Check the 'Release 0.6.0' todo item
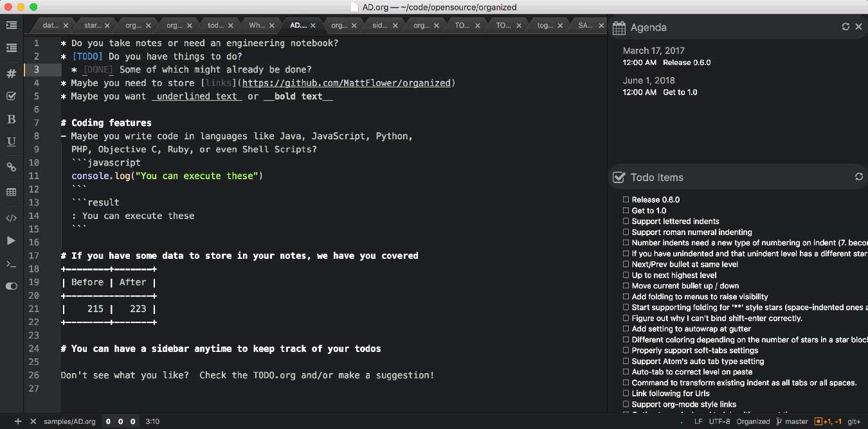 pos(626,200)
